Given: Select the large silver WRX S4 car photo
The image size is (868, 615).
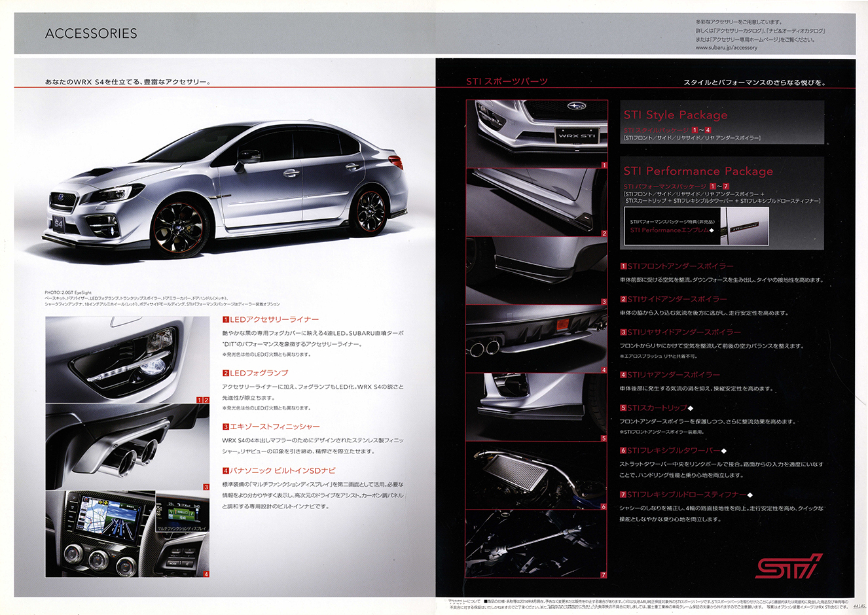Looking at the screenshot, I should pyautogui.click(x=226, y=188).
